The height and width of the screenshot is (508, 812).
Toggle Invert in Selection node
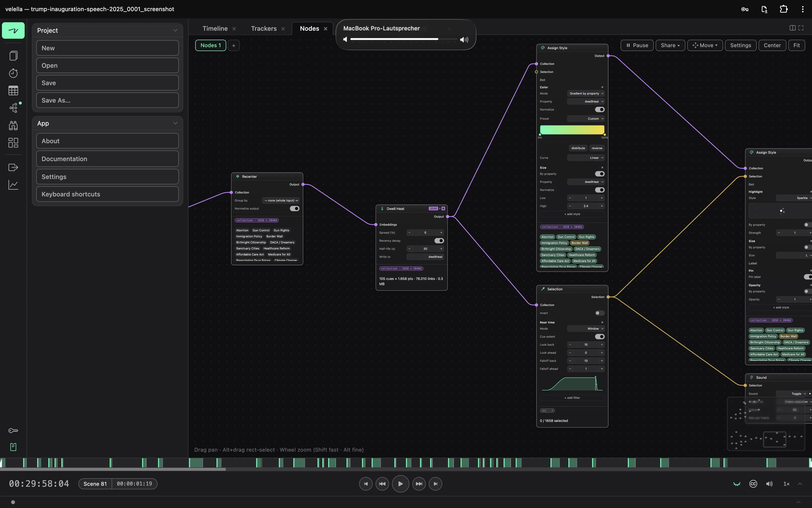point(600,313)
